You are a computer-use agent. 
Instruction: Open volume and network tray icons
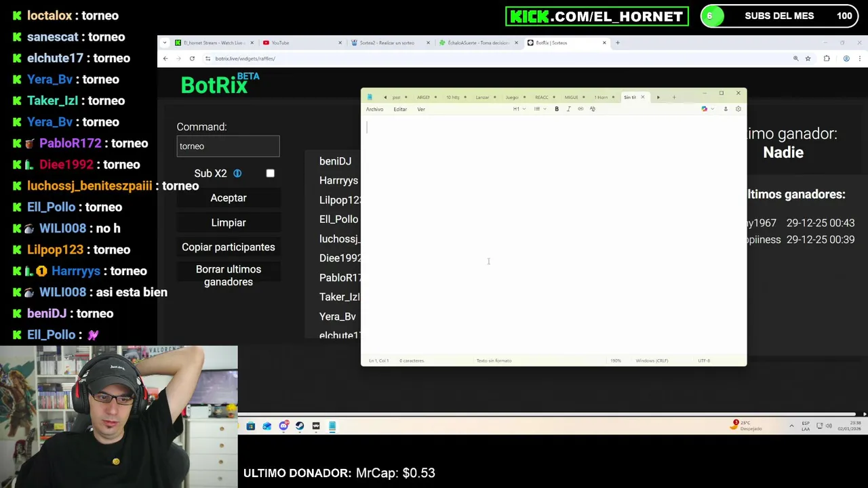point(825,426)
